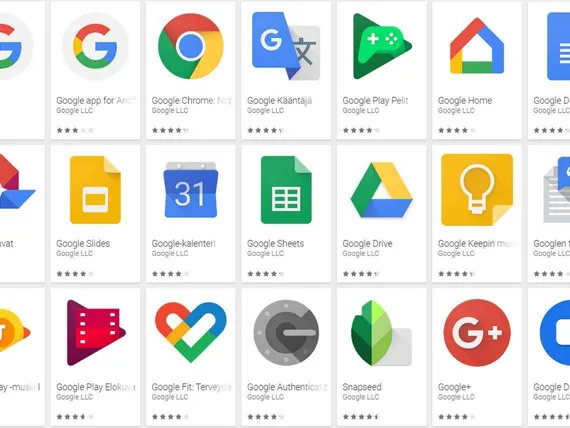Image resolution: width=570 pixels, height=428 pixels.
Task: Click Google LLC under Google Chrome
Action: pos(170,111)
